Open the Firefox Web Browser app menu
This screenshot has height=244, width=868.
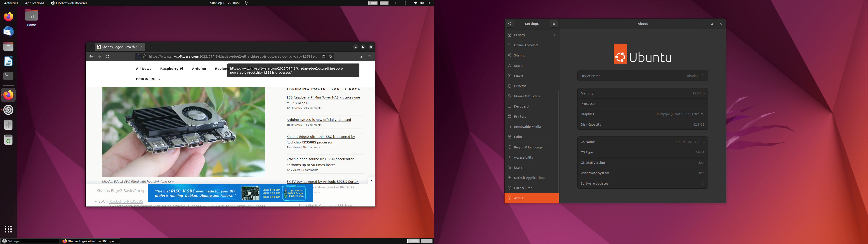(69, 3)
